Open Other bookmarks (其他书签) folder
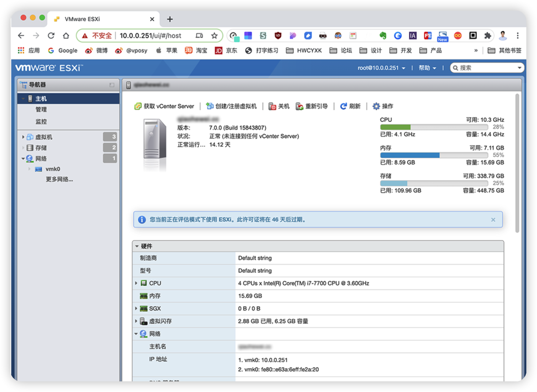Viewport: 537px width, 392px height. pyautogui.click(x=504, y=51)
